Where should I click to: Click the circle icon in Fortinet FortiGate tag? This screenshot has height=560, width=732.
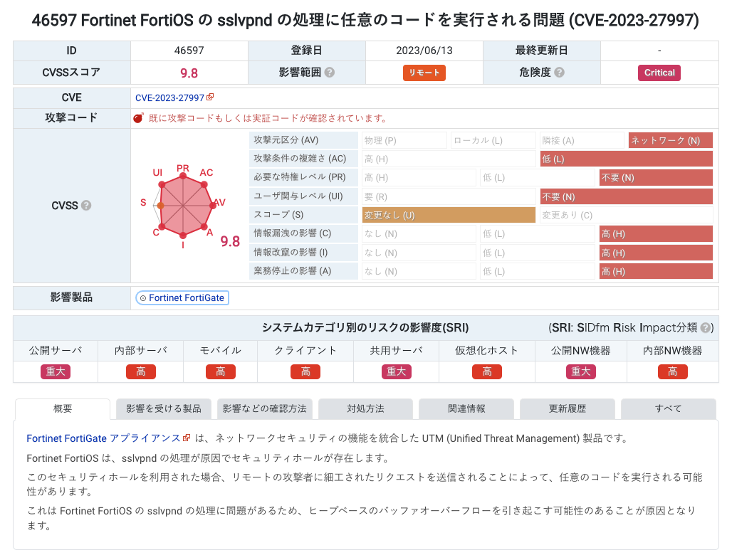point(143,297)
